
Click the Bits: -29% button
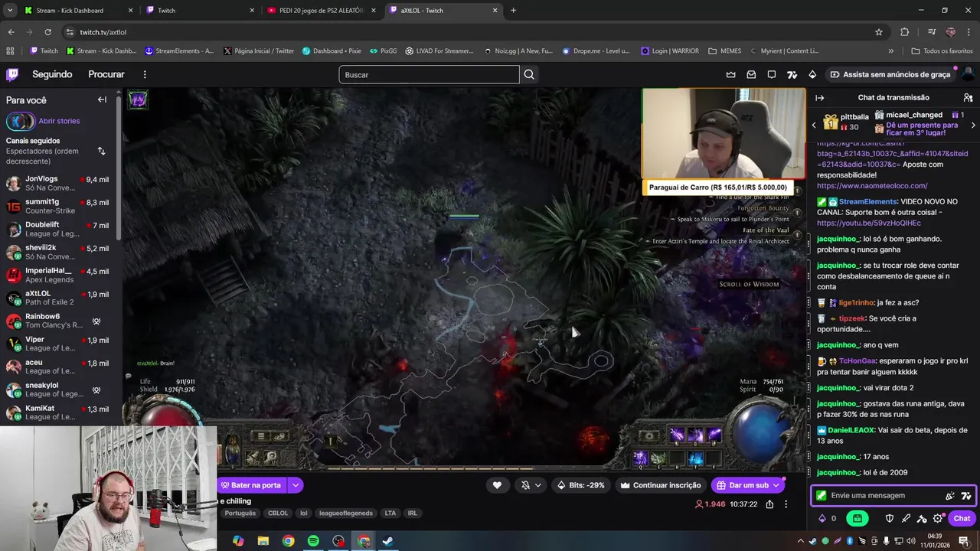coord(581,485)
